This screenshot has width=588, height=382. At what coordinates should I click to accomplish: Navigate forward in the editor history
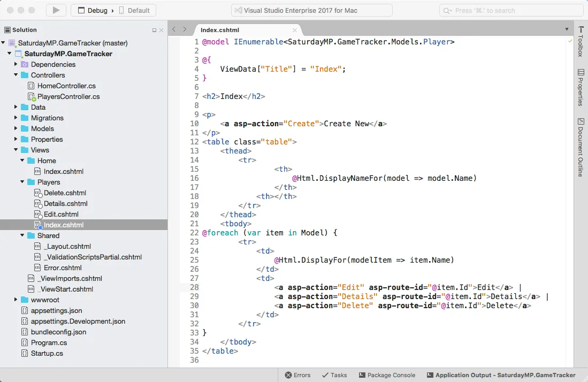[185, 29]
